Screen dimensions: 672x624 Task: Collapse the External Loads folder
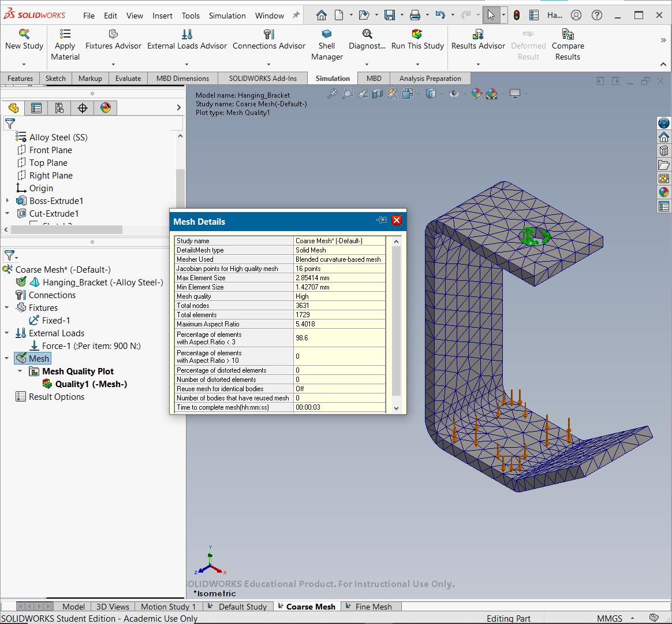coord(7,333)
